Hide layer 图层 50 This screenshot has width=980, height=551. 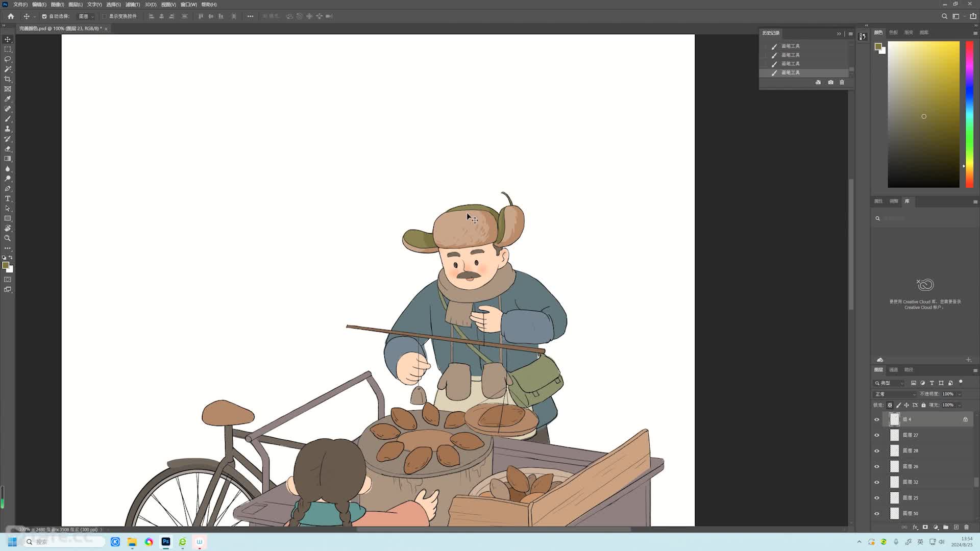(877, 513)
